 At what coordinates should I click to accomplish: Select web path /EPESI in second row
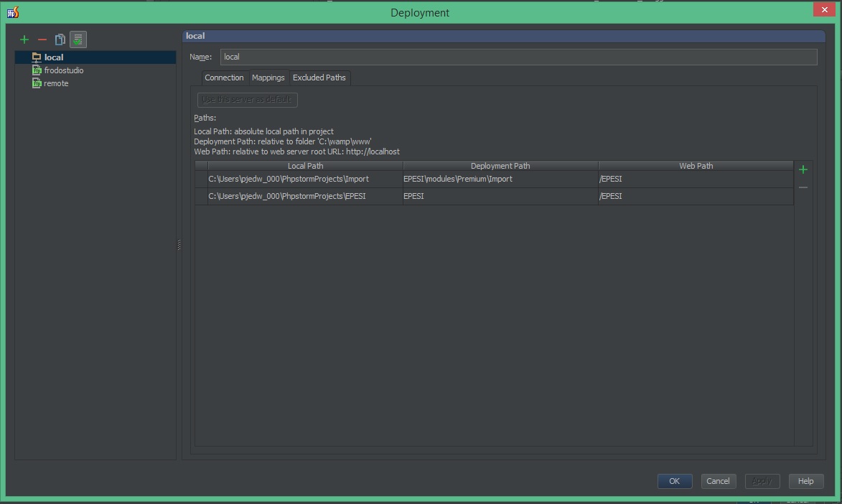pos(696,196)
